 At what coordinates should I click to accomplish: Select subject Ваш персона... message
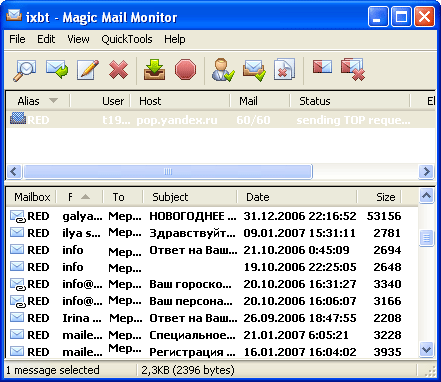click(191, 301)
